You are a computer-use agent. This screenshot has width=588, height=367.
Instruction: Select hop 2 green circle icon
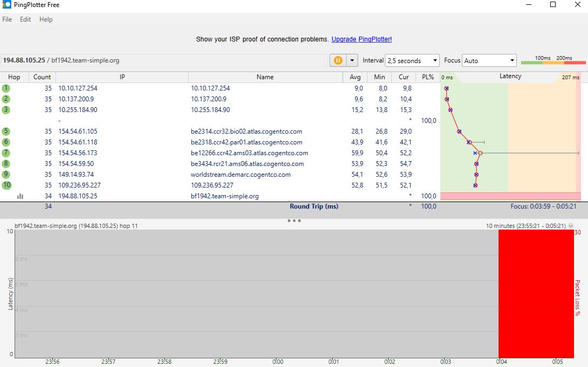coord(6,99)
